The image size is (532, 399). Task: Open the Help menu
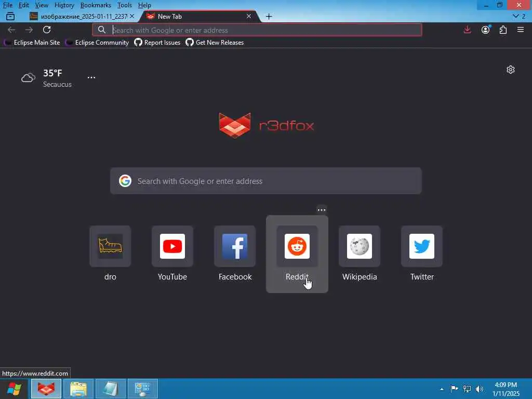pyautogui.click(x=144, y=5)
